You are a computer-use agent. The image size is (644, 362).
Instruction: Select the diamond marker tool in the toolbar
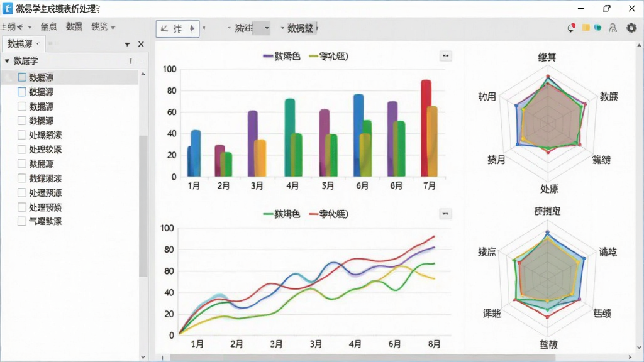pyautogui.click(x=192, y=28)
